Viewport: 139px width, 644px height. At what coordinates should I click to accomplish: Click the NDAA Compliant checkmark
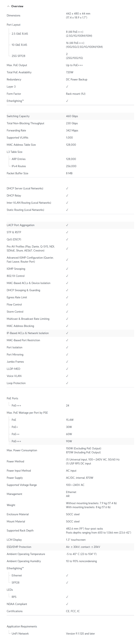coord(67,604)
